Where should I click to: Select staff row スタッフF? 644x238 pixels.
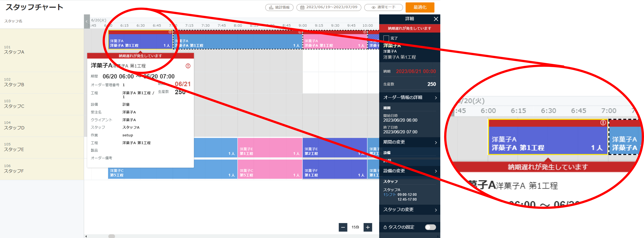tap(42, 169)
